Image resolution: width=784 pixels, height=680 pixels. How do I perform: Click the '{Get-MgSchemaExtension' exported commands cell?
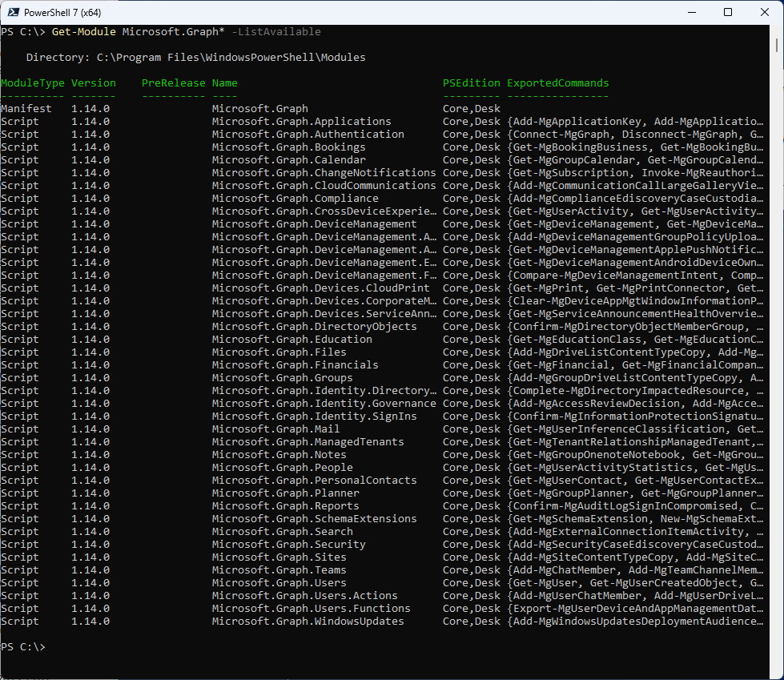[x=635, y=519]
